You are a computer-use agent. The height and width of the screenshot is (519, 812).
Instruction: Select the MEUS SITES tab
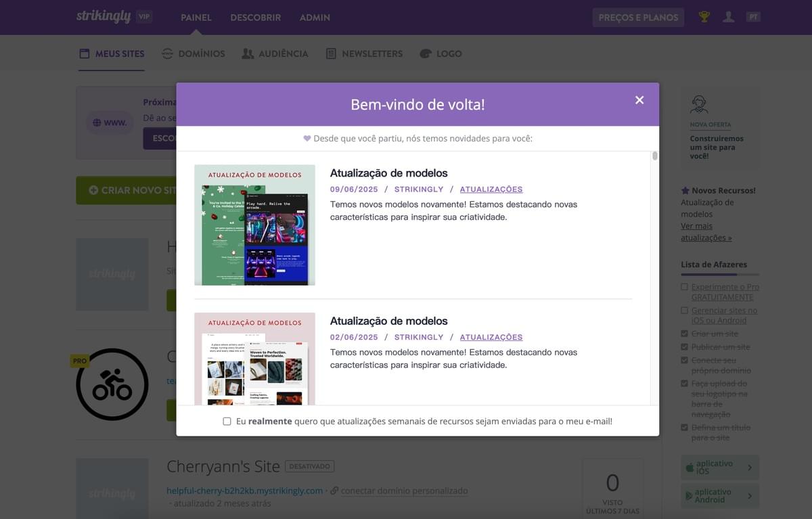point(112,53)
